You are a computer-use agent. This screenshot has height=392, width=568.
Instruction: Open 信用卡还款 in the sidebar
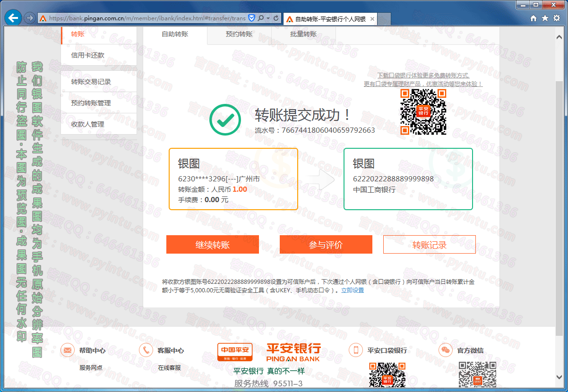99,55
